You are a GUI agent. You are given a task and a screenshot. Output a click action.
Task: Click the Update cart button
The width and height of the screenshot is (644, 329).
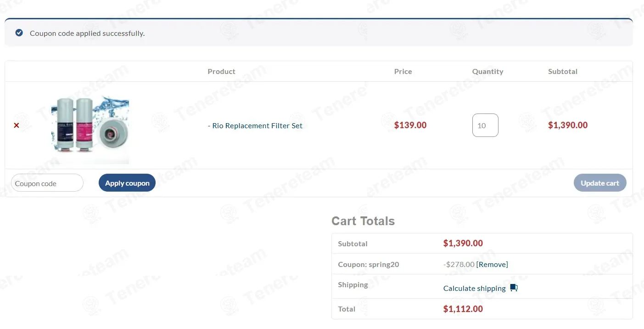(600, 183)
